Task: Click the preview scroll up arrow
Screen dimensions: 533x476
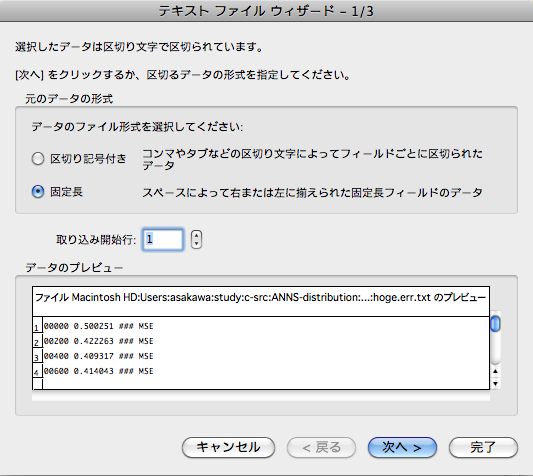Action: point(495,371)
